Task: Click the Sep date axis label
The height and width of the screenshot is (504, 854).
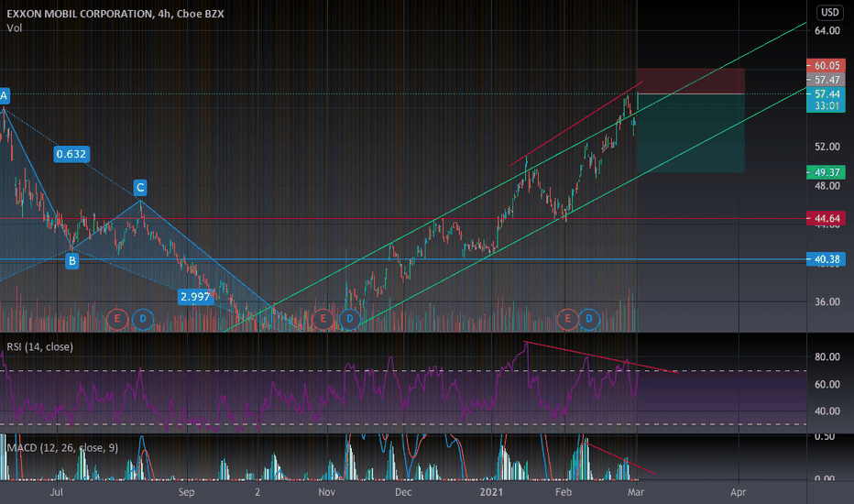Action: click(x=186, y=492)
